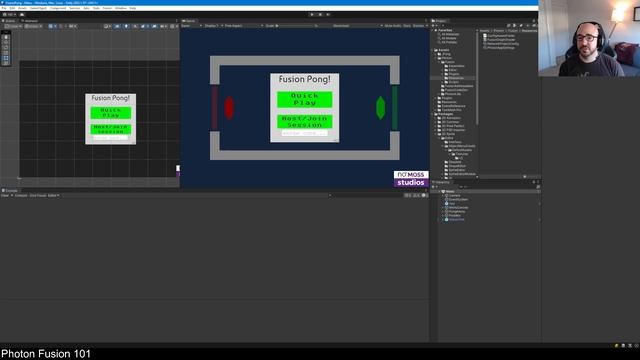Switch to the Scene tab
This screenshot has height=360, width=640.
tap(9, 21)
